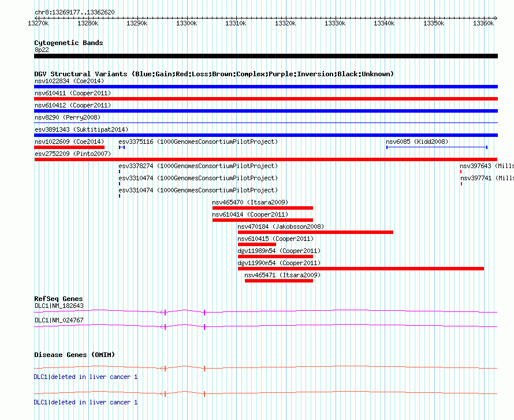This screenshot has width=514, height=420.
Task: Select the short red nsv1022609 loss bar
Action: coord(69,147)
